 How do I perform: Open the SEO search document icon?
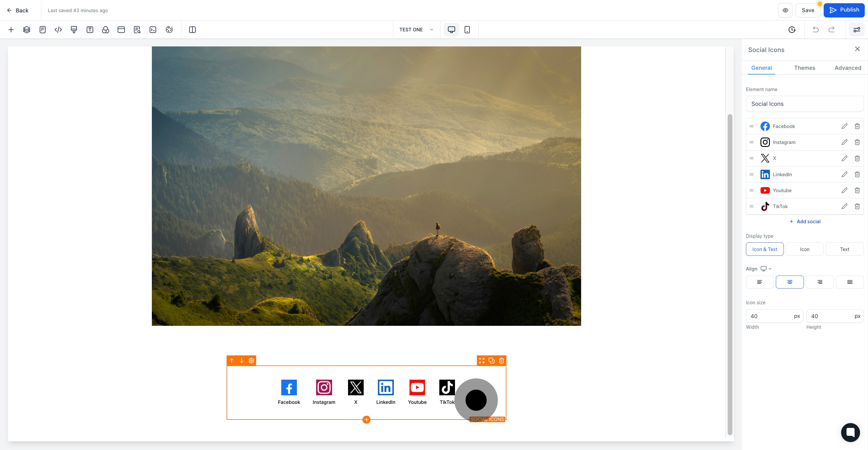[x=137, y=30]
